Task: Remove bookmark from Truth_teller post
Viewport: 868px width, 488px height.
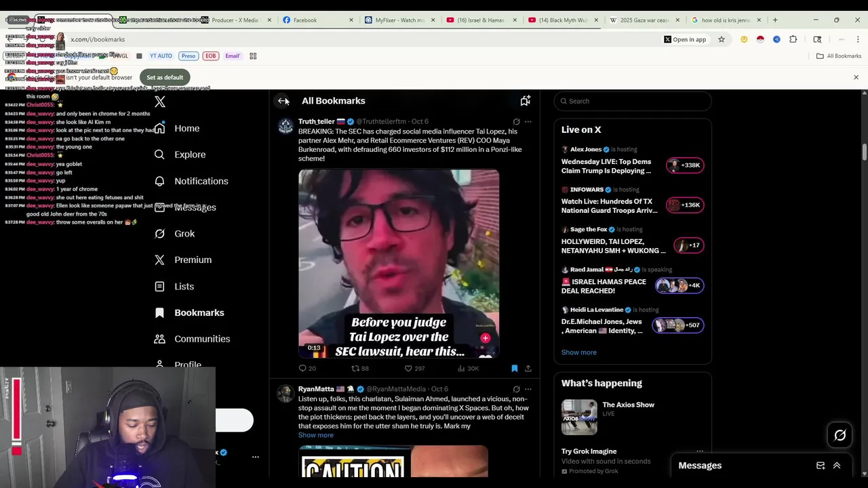Action: (514, 368)
